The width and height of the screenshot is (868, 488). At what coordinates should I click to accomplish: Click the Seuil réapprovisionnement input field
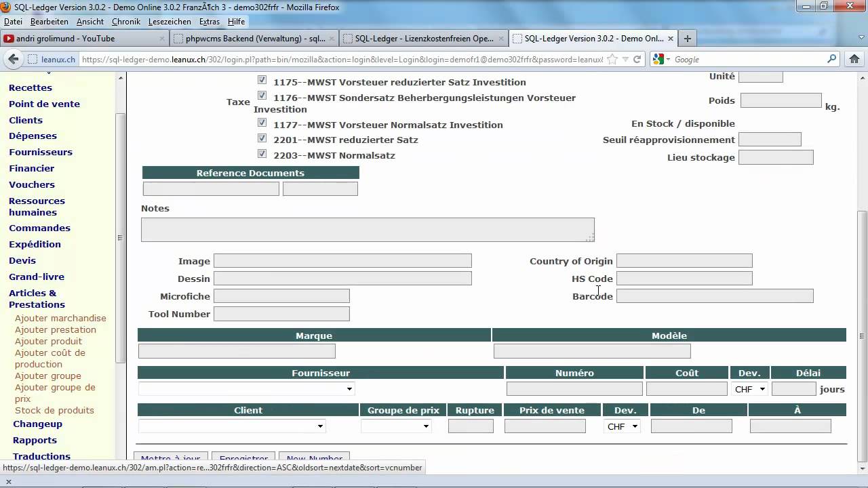click(770, 140)
